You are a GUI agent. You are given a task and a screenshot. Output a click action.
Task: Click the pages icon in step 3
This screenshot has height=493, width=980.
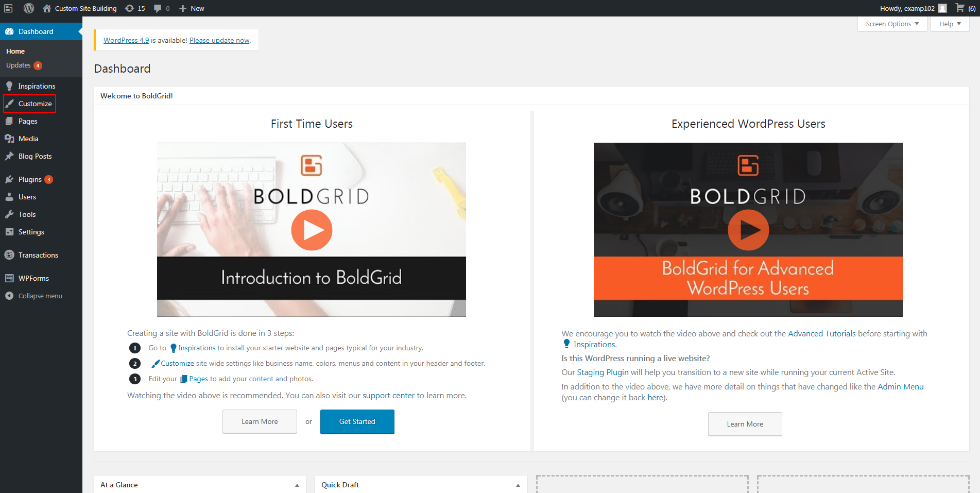(183, 379)
